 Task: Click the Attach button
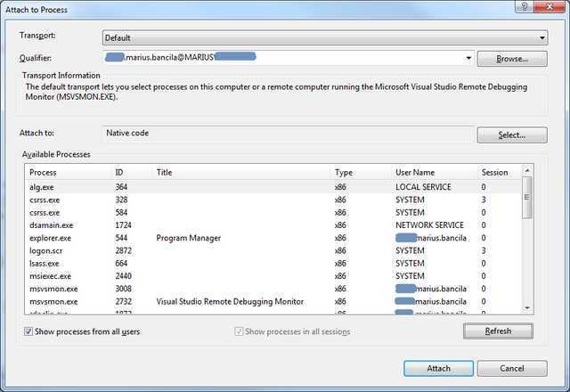(438, 368)
